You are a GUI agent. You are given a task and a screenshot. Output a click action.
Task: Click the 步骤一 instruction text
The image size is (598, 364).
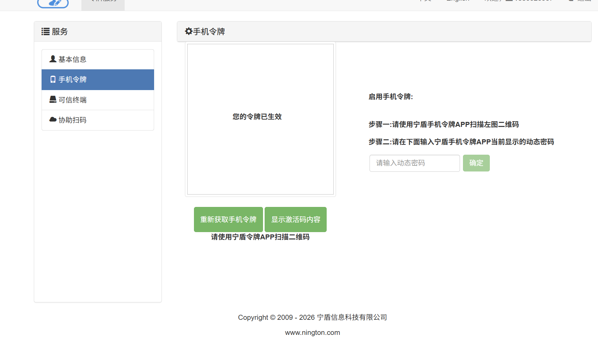444,125
